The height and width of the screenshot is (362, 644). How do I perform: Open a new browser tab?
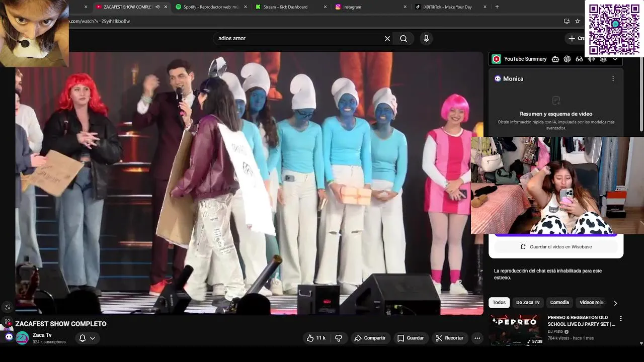[x=497, y=7]
